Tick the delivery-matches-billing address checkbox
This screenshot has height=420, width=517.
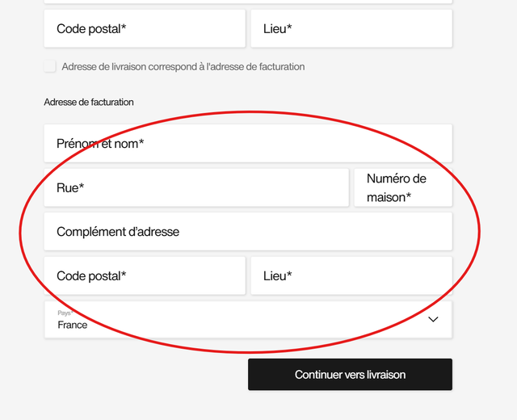(x=50, y=67)
